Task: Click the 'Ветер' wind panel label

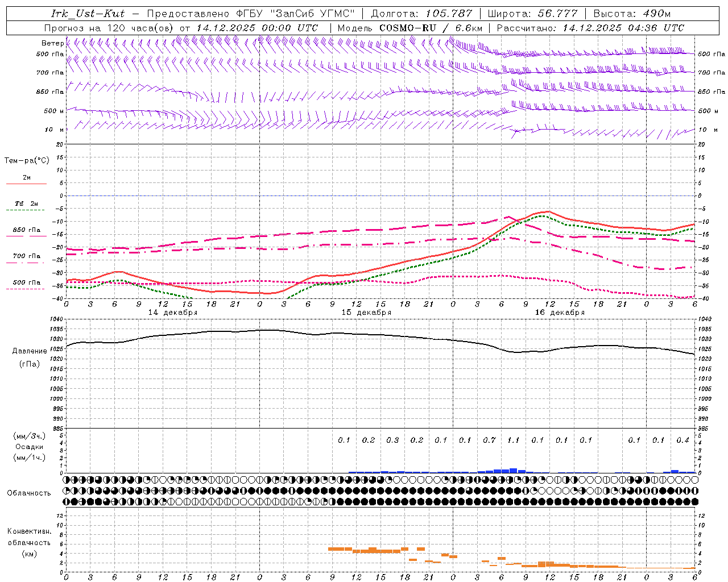Action: coord(52,43)
